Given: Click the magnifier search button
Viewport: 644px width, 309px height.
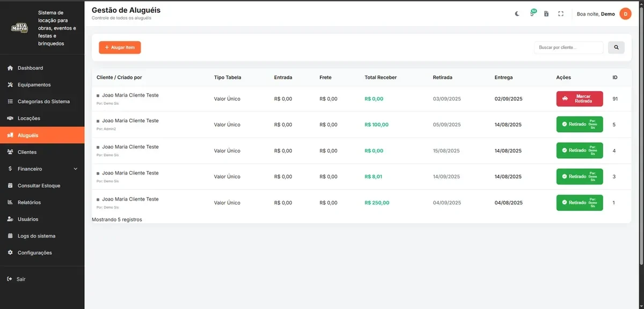Looking at the screenshot, I should (x=616, y=48).
